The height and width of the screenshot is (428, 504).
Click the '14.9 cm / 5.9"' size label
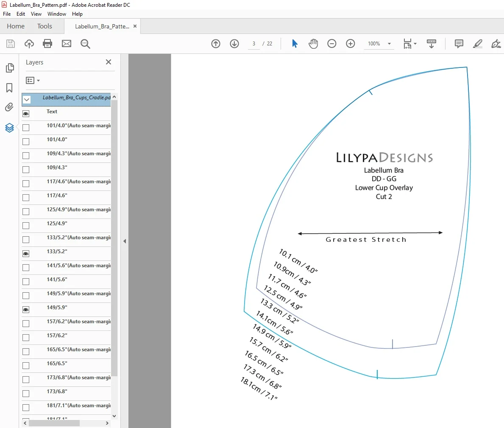[272, 336]
